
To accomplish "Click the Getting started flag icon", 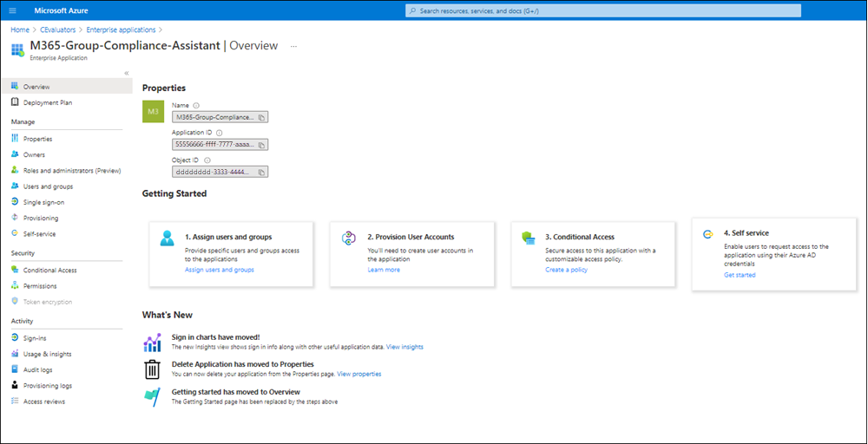I will (x=152, y=396).
